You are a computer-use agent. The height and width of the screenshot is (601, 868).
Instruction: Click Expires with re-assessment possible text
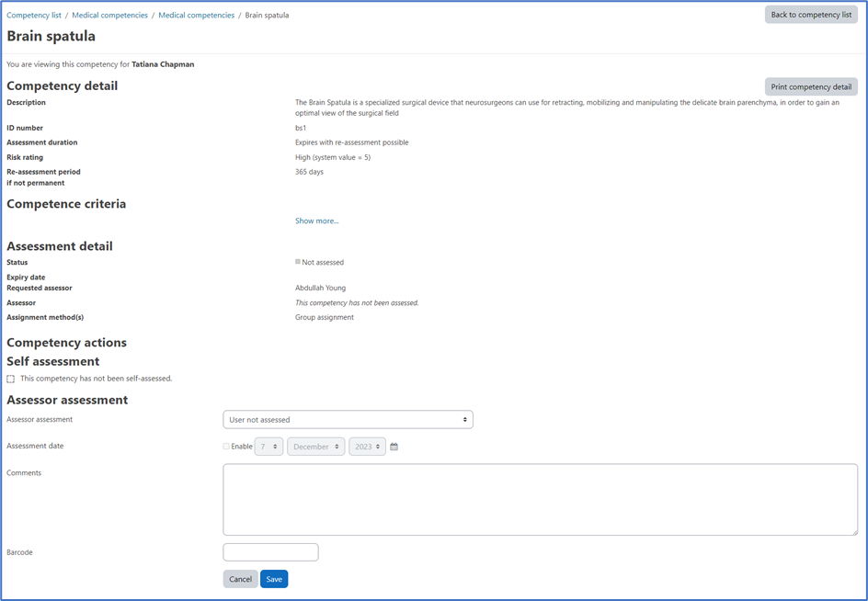(352, 142)
